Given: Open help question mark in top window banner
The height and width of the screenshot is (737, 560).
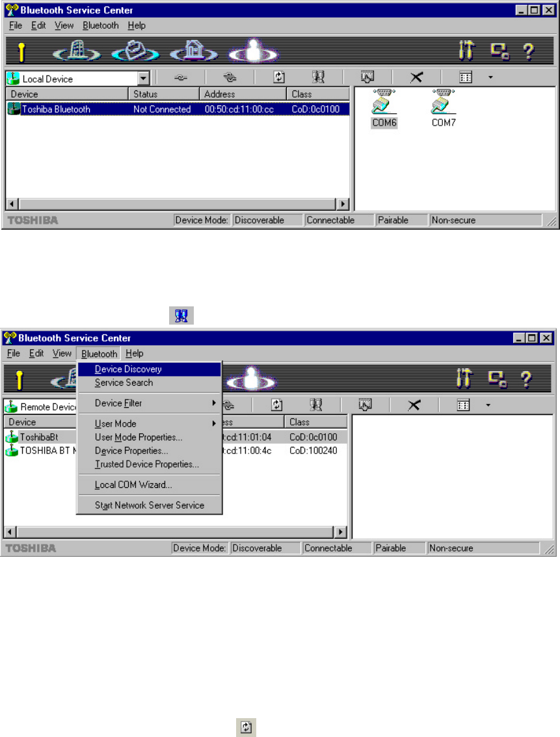Looking at the screenshot, I should 529,51.
